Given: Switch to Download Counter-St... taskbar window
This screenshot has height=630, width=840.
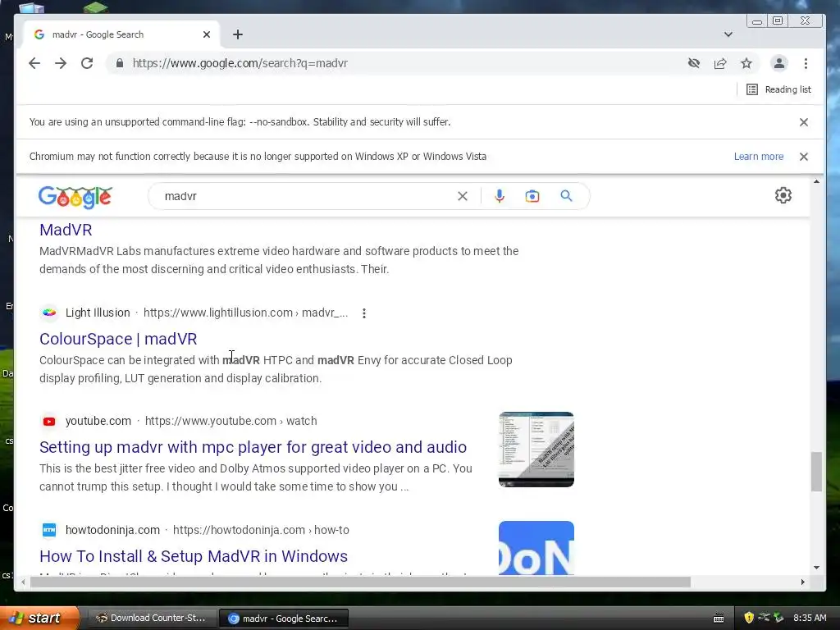Looking at the screenshot, I should point(151,619).
